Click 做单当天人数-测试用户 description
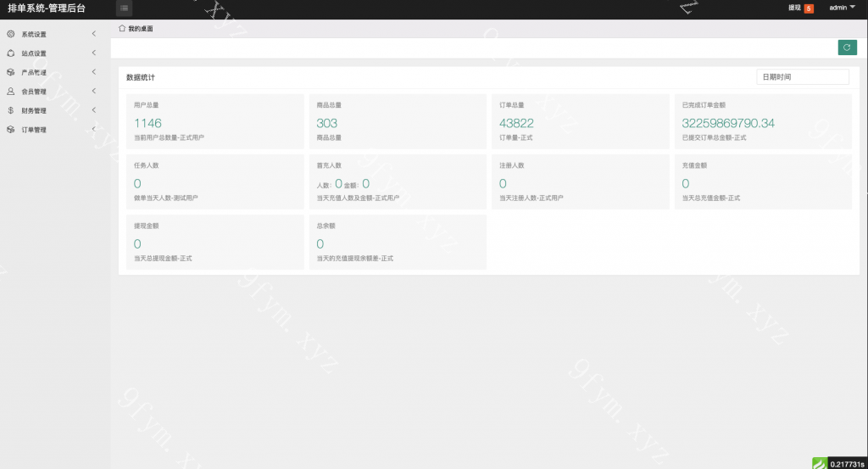Image resolution: width=868 pixels, height=469 pixels. [165, 198]
